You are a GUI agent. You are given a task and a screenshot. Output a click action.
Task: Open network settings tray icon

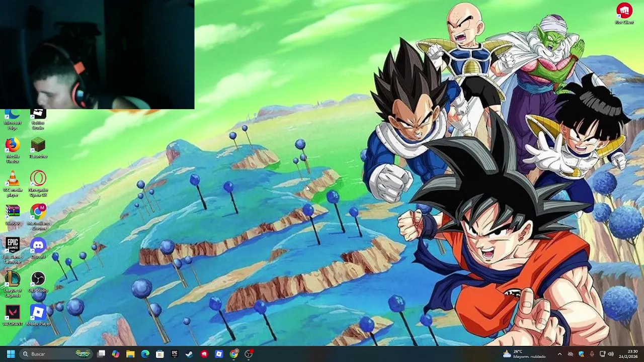click(602, 354)
